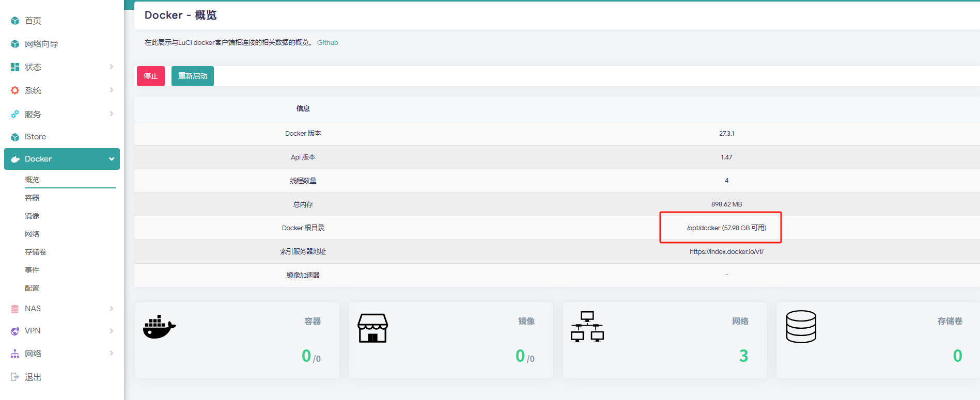Click the network computers icon in 网络 card
This screenshot has height=400, width=980.
point(587,327)
